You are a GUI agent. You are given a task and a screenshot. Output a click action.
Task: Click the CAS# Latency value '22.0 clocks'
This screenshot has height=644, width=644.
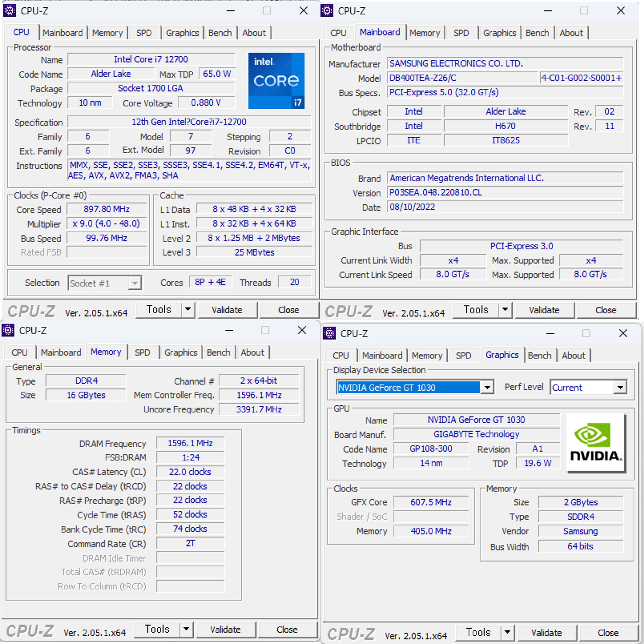point(190,472)
